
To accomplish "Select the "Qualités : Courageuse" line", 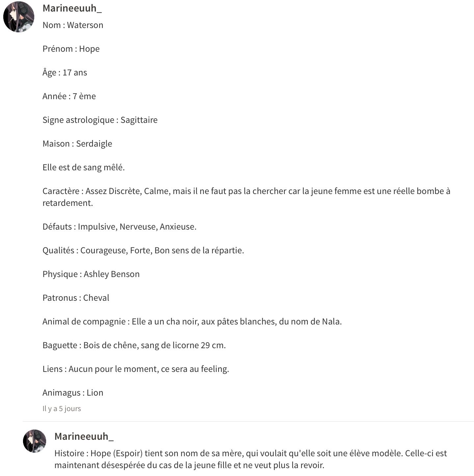I will click(143, 250).
